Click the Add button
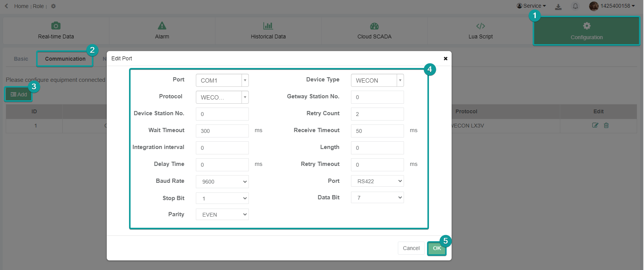Image resolution: width=644 pixels, height=270 pixels. tap(18, 94)
